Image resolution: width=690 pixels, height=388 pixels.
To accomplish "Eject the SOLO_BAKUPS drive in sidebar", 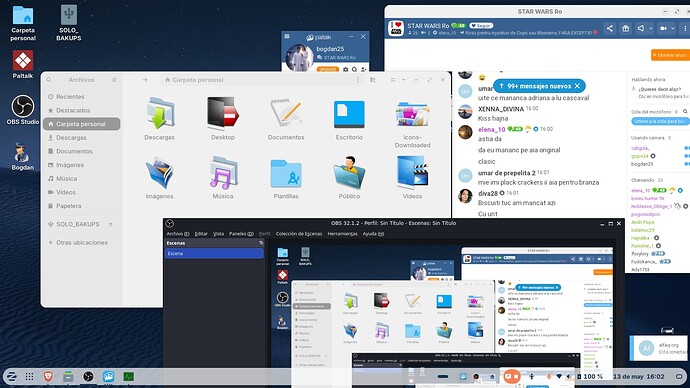I will click(x=110, y=224).
